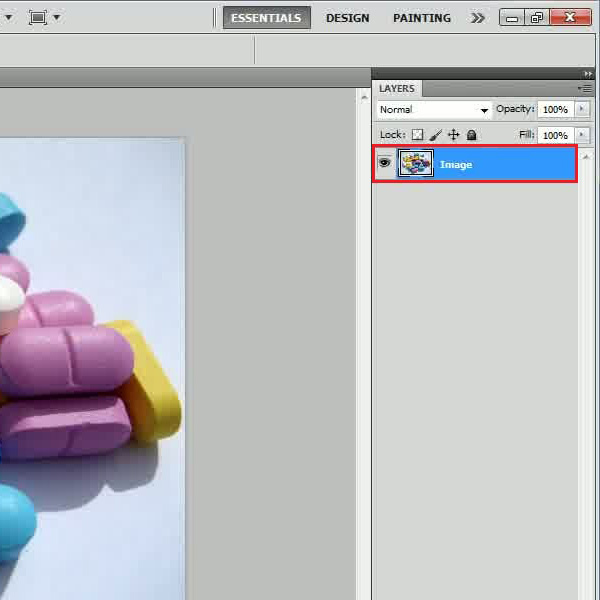Toggle Lock position icon
Viewport: 600px width, 600px height.
[453, 135]
